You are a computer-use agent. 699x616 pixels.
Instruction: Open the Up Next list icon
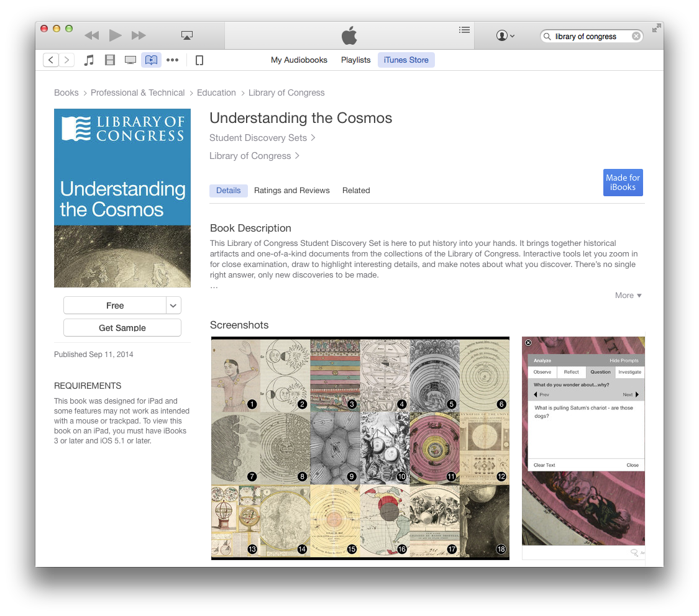464,29
